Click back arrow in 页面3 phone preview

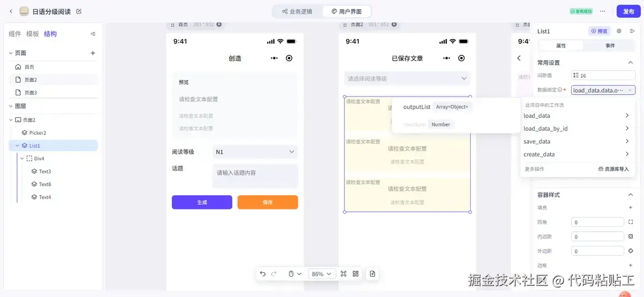519,58
